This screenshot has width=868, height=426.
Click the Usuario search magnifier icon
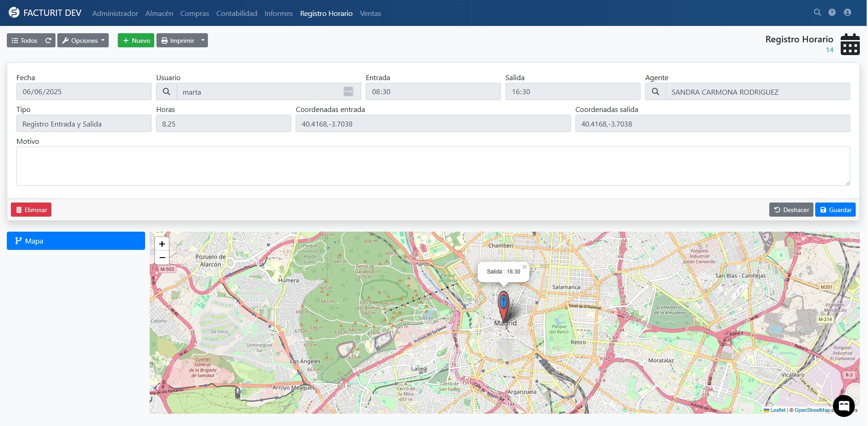pyautogui.click(x=167, y=92)
